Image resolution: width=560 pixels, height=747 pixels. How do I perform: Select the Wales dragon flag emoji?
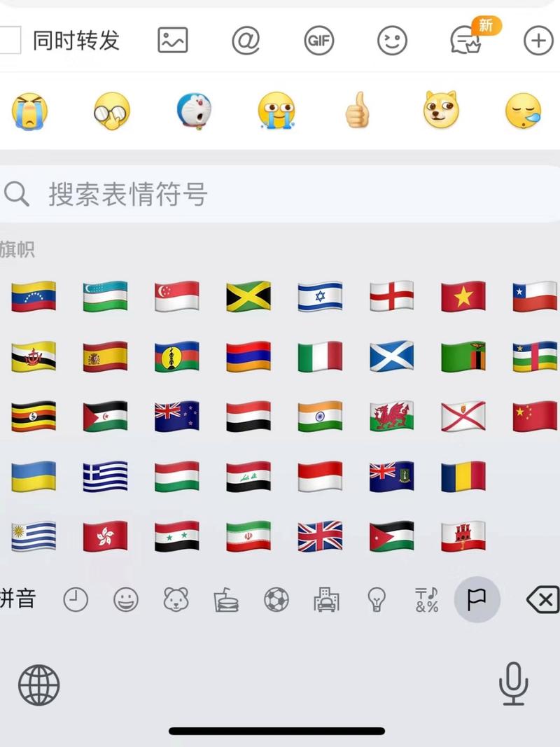point(391,417)
